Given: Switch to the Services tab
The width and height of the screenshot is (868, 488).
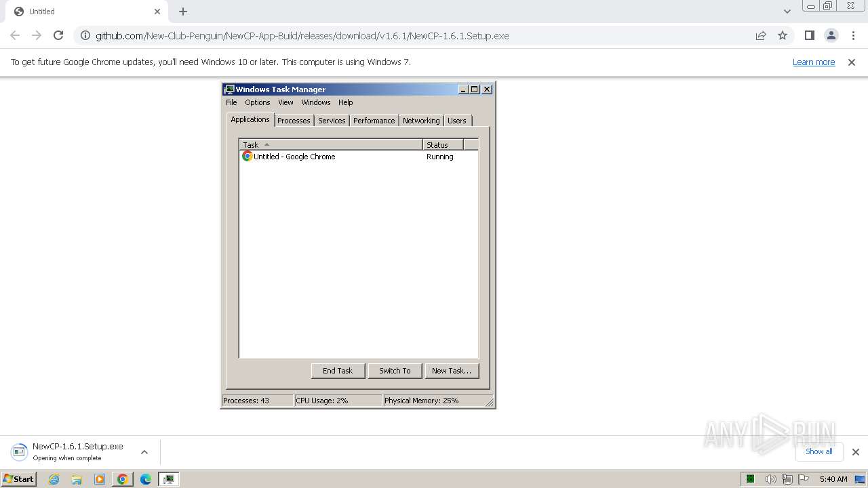Looking at the screenshot, I should coord(332,121).
